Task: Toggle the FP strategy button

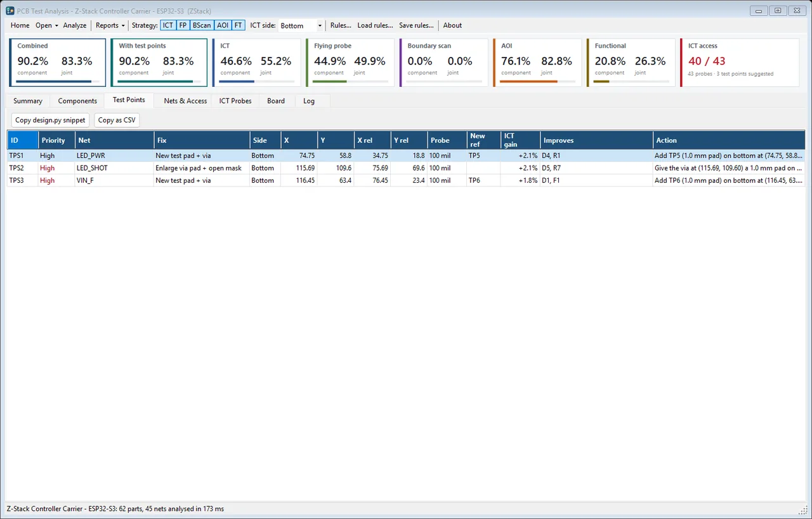Action: [183, 25]
